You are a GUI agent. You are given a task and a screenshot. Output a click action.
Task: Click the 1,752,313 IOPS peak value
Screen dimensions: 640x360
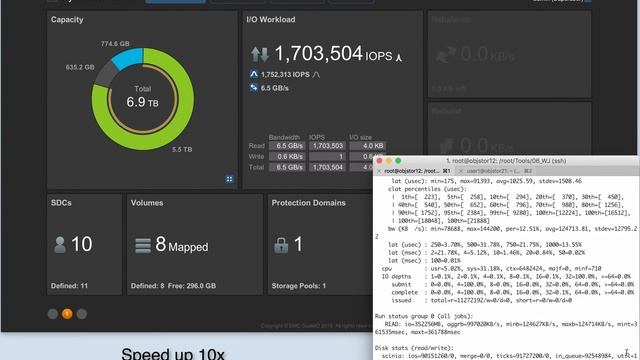click(x=285, y=75)
